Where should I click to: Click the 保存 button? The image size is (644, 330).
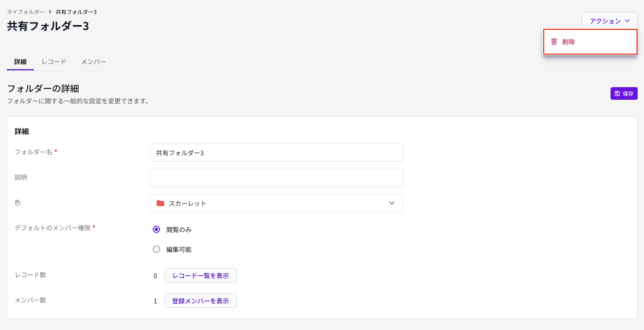point(624,93)
